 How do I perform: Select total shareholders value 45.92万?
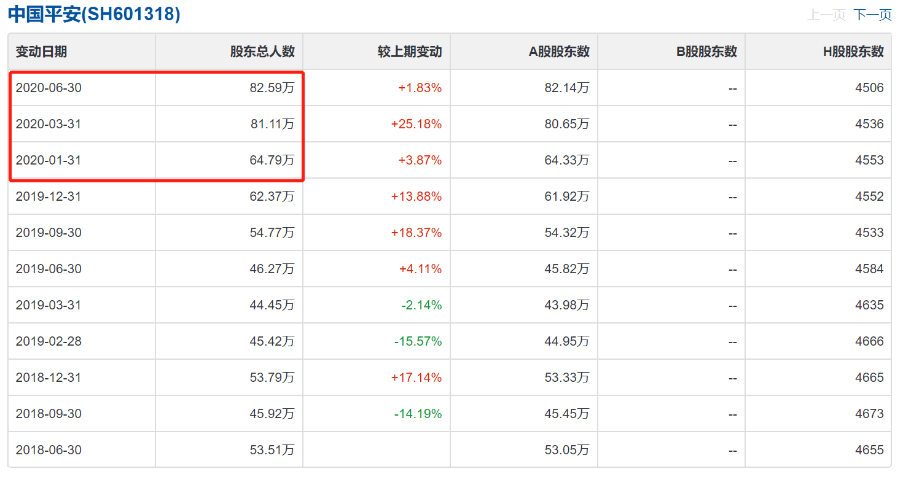pyautogui.click(x=272, y=414)
